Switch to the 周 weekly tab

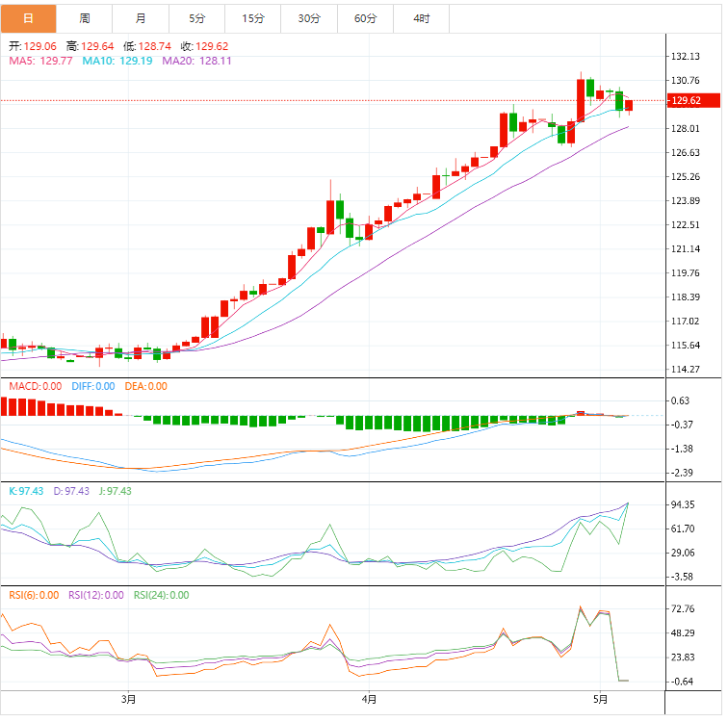[x=85, y=18]
